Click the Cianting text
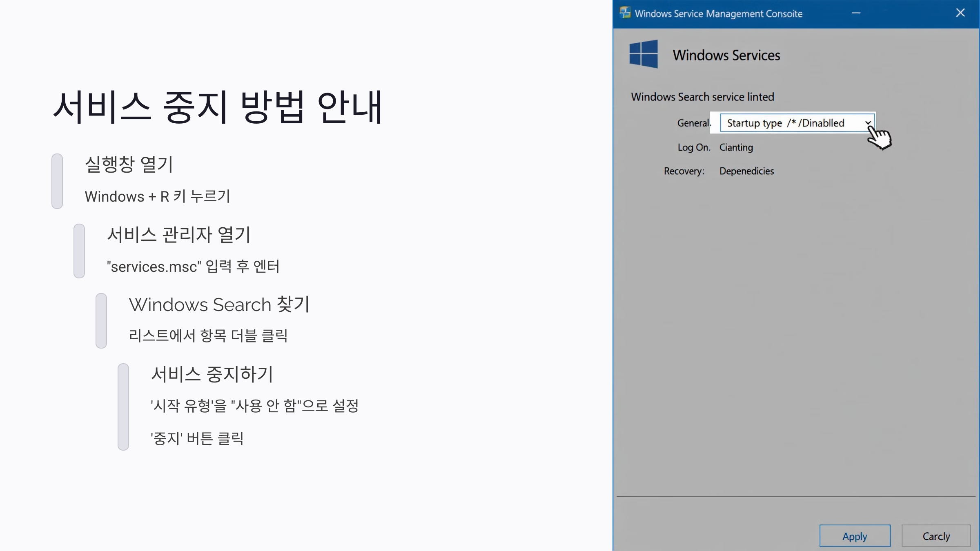 coord(736,147)
